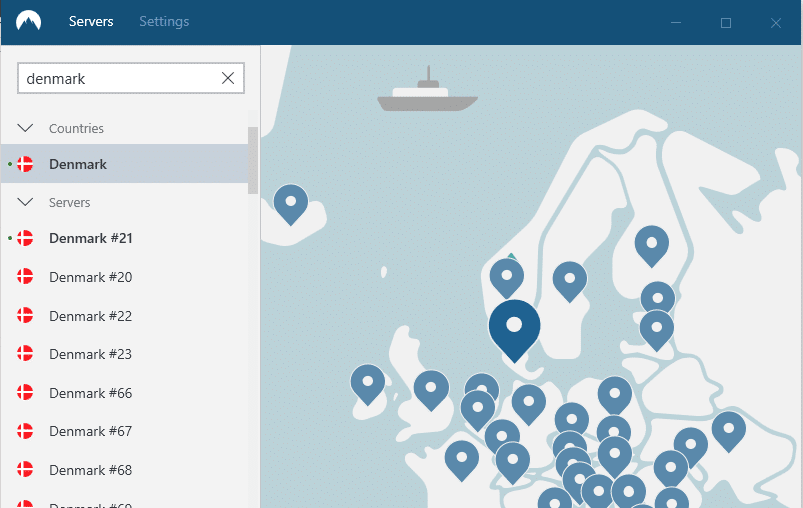Select the United Kingdom map pin
803x508 pixels.
click(431, 391)
